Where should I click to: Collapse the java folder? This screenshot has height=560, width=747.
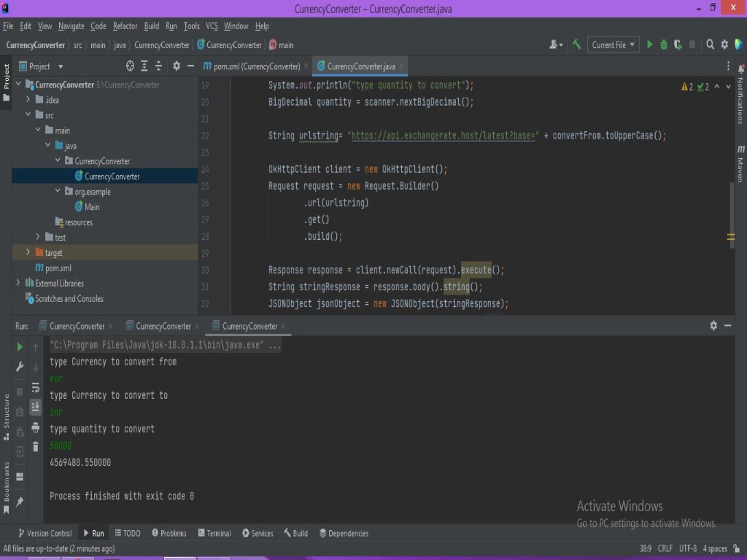(48, 145)
